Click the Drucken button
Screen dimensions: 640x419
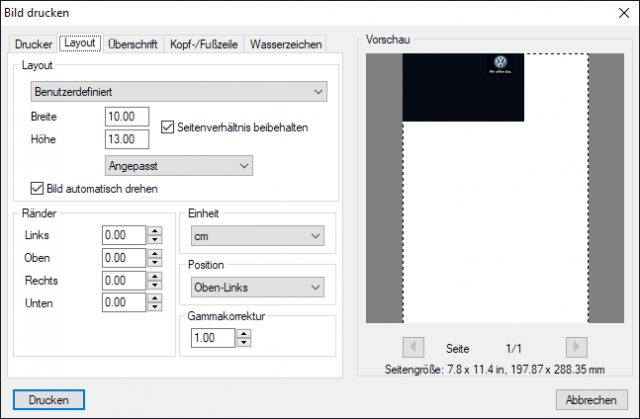(49, 400)
